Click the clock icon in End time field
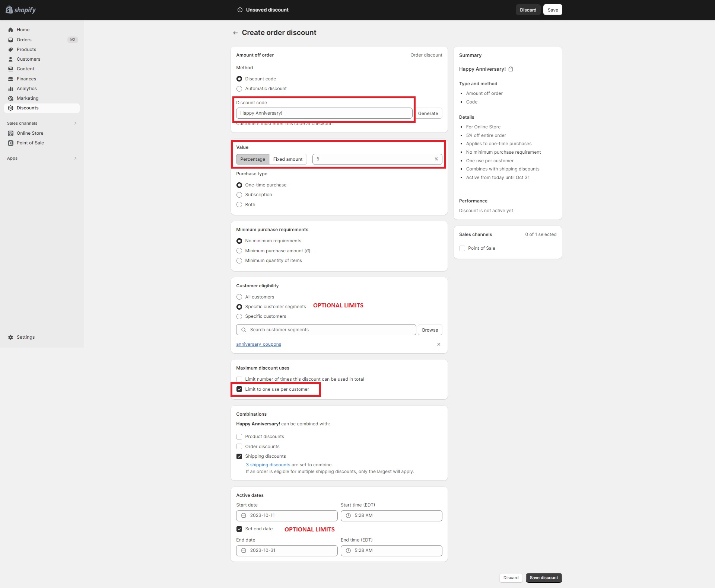Image resolution: width=715 pixels, height=588 pixels. click(x=348, y=550)
